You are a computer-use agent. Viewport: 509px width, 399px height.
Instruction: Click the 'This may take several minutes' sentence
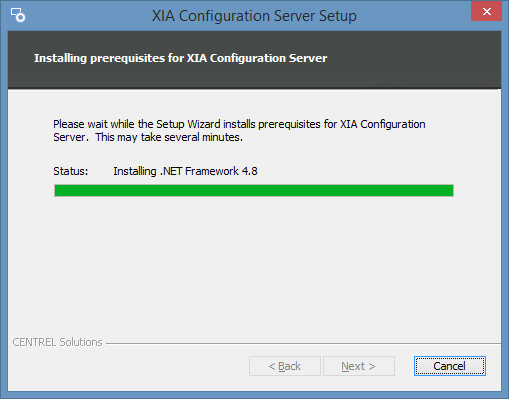point(169,137)
